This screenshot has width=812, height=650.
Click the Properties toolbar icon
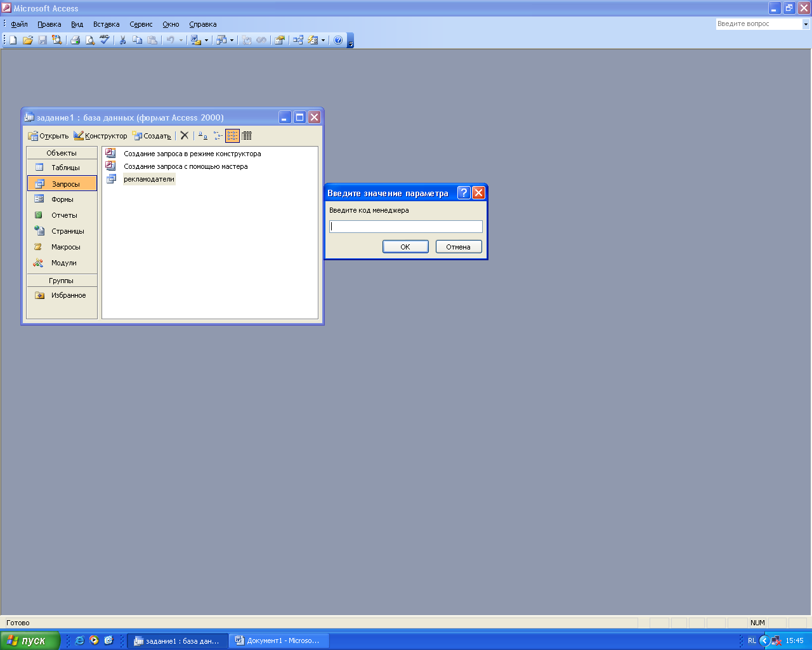click(279, 40)
